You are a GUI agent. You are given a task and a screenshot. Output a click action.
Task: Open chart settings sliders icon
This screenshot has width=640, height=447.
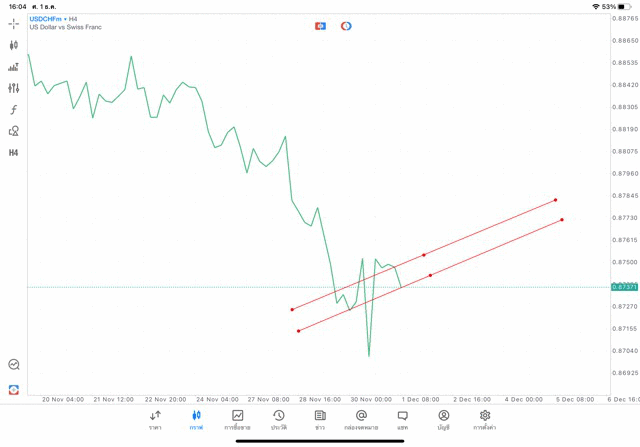14,88
